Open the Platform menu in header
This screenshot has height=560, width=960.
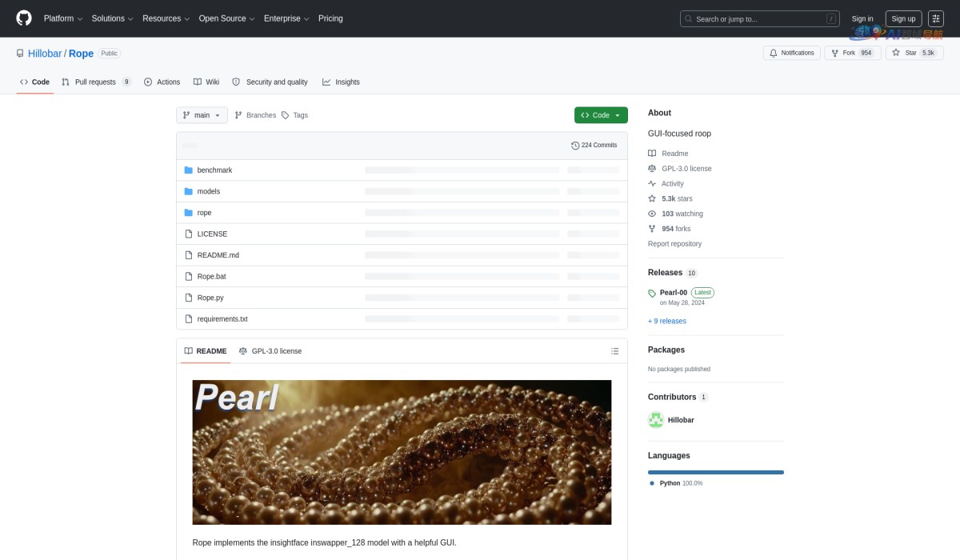click(63, 18)
